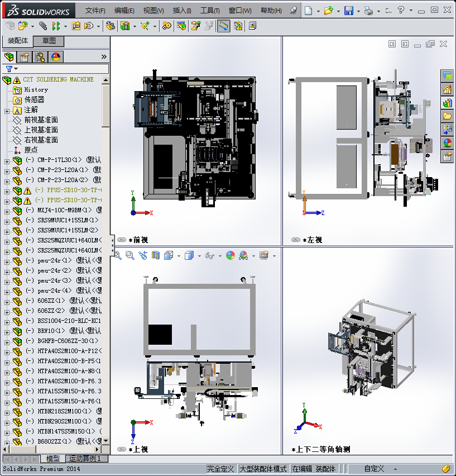This screenshot has width=456, height=476.
Task: Switch to the 草图 tab
Action: (49, 41)
